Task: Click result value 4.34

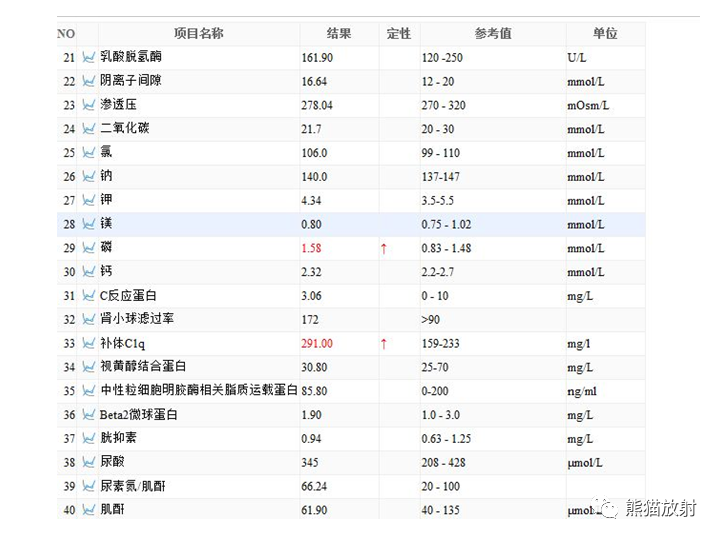Action: pos(311,201)
